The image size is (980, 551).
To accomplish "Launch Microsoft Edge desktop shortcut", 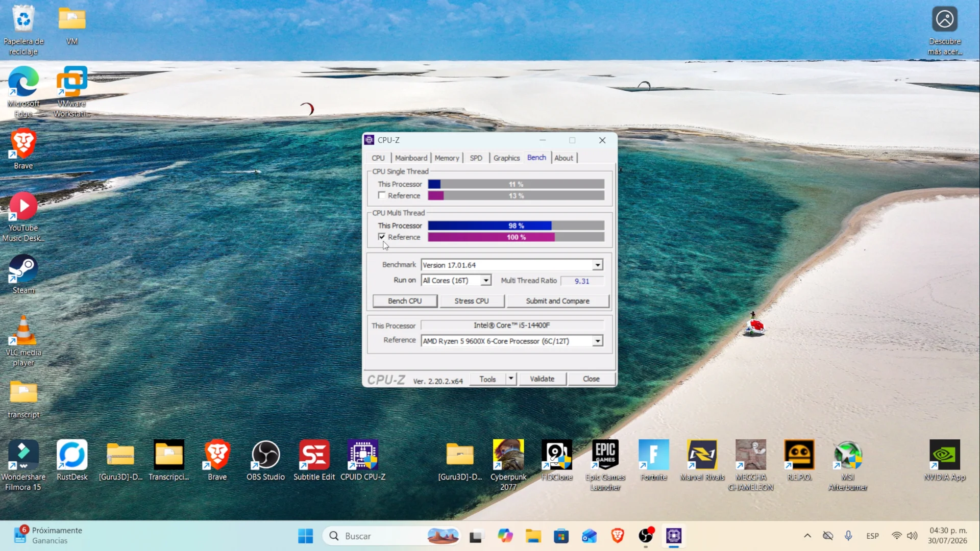I will [x=23, y=92].
